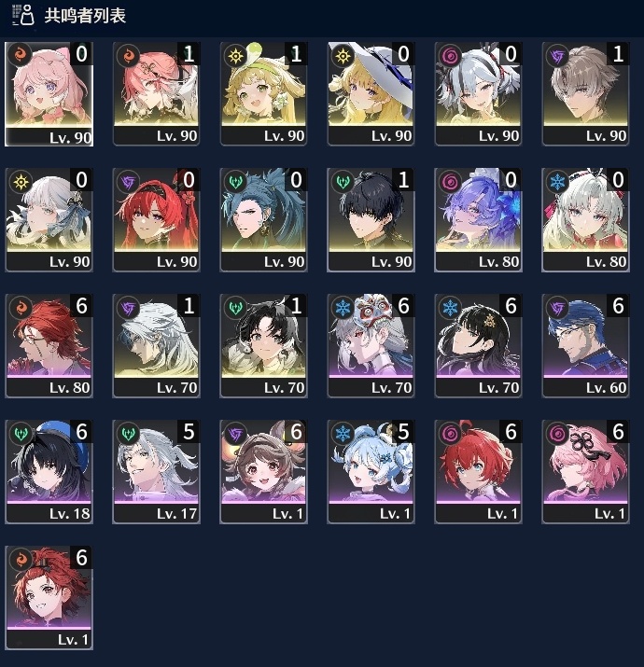Click electro icon on brown-haired male Lv. 90 card
The width and height of the screenshot is (644, 667).
coord(557,55)
